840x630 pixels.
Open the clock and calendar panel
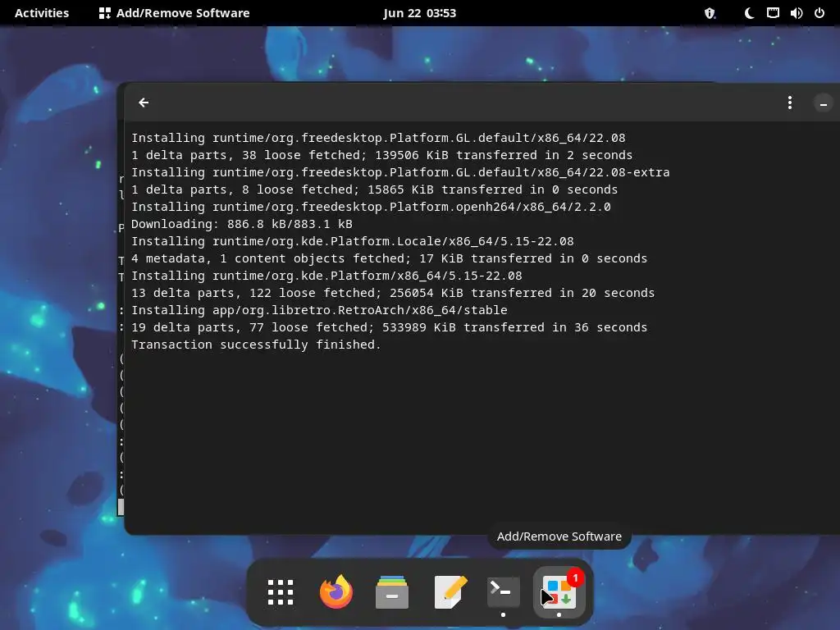coord(419,13)
